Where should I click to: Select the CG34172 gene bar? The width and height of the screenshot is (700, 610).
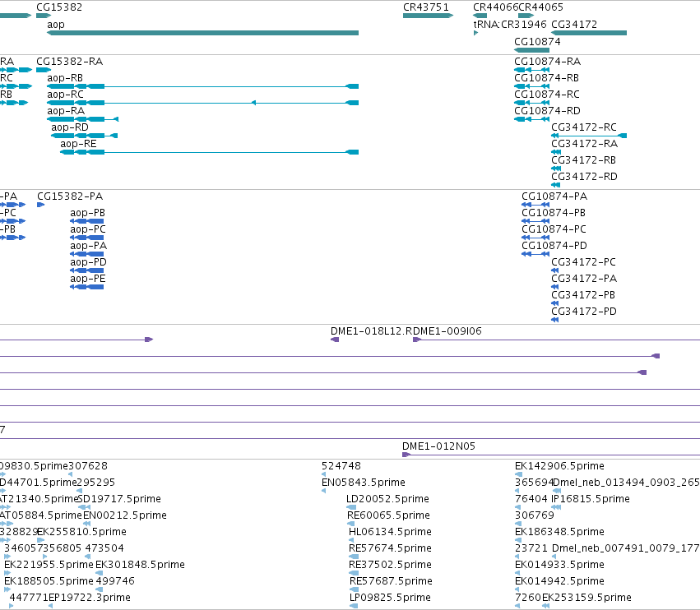[x=589, y=33]
